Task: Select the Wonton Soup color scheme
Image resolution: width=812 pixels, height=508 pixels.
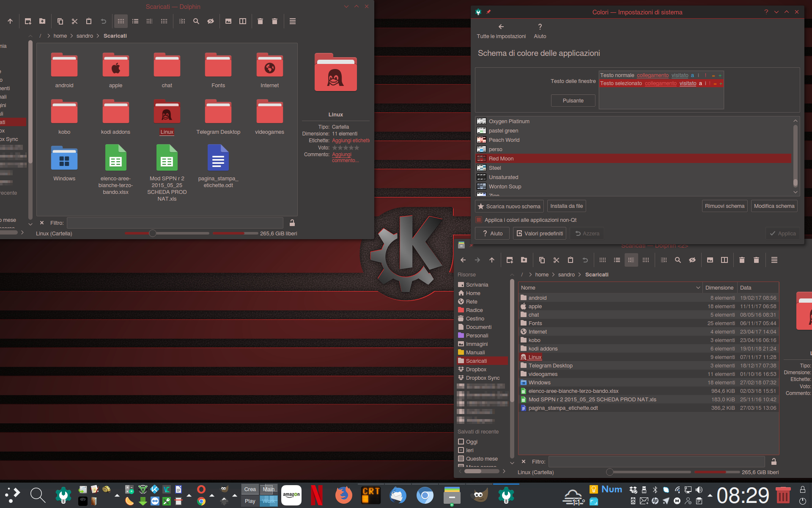Action: [x=634, y=187]
